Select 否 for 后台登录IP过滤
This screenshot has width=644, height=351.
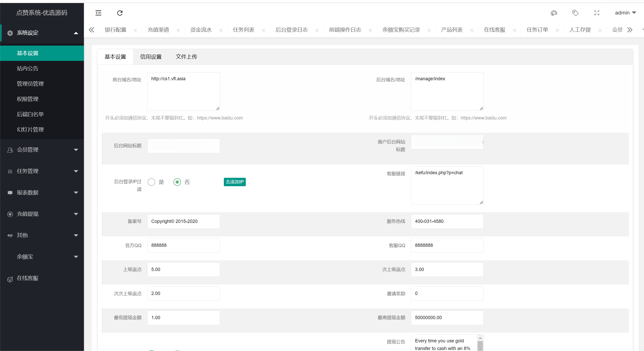[177, 182]
